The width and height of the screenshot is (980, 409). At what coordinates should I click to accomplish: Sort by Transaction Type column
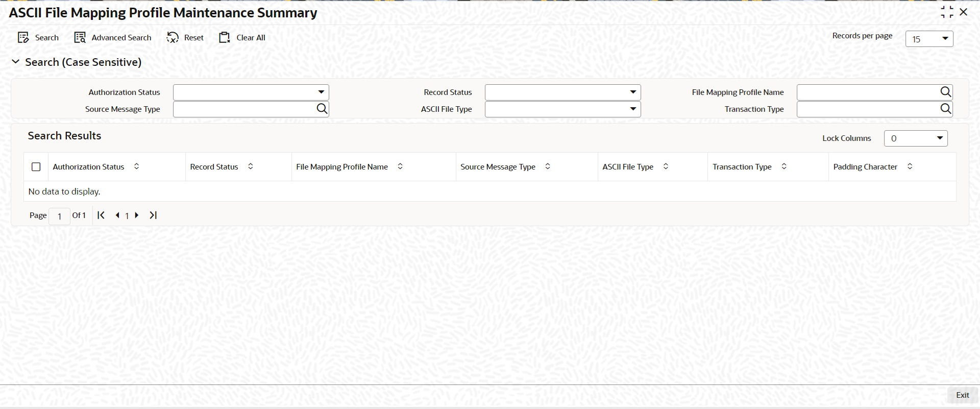click(x=784, y=166)
